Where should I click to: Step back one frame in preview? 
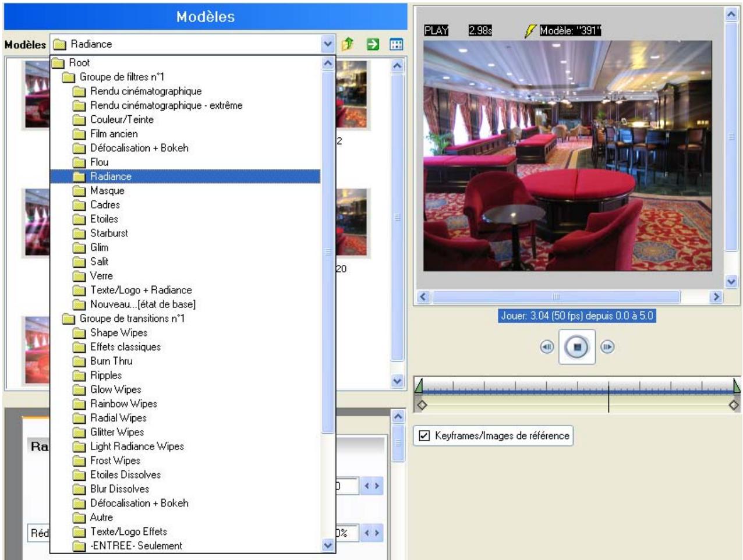[547, 347]
